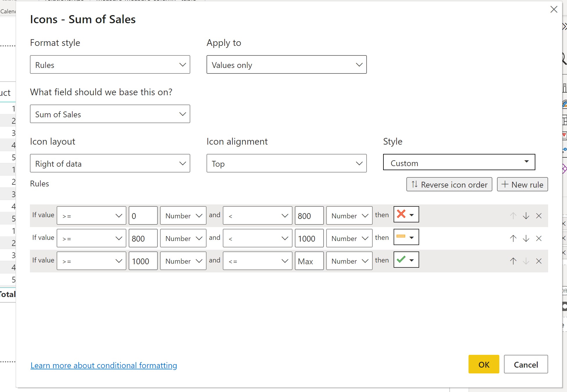Open the second rule's < operator dropdown

coord(257,238)
